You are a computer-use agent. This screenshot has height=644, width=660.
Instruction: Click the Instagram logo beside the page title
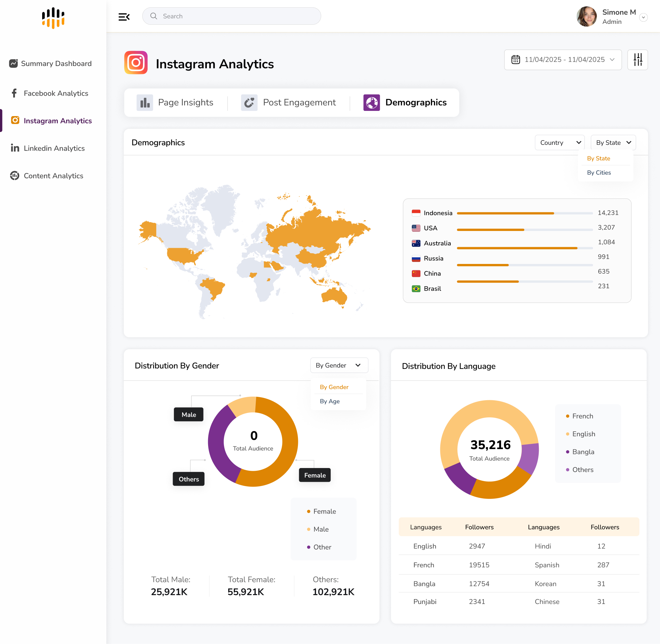click(x=136, y=63)
